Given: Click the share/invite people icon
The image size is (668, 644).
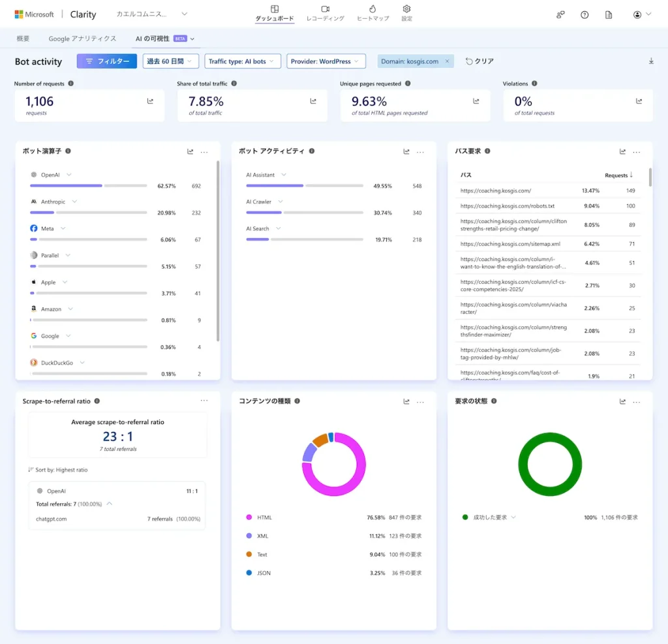Looking at the screenshot, I should click(x=560, y=14).
